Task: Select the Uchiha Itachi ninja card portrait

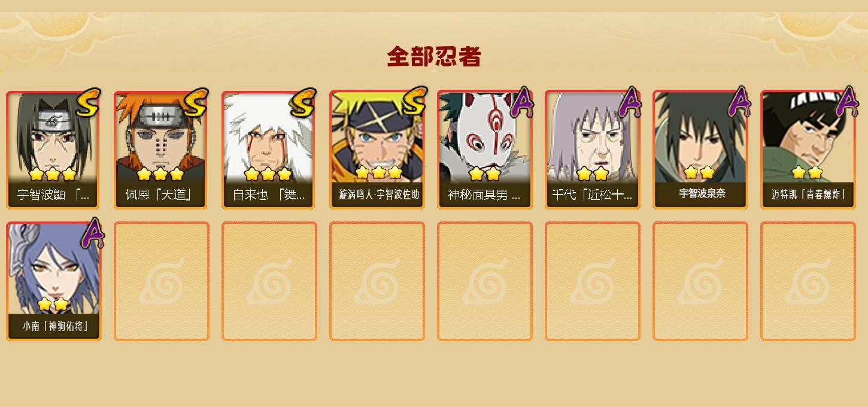Action: point(53,150)
